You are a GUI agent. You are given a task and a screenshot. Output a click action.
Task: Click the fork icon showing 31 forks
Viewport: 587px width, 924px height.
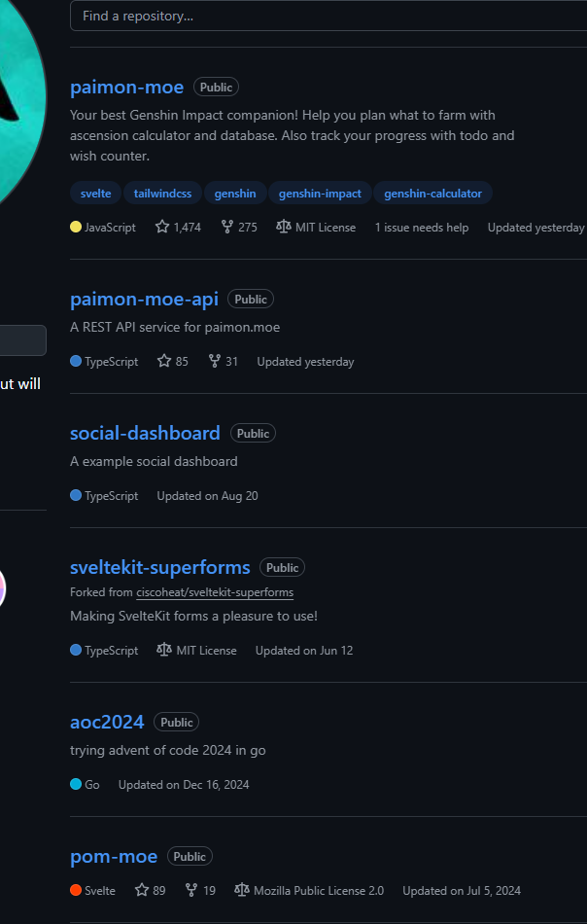click(x=215, y=361)
